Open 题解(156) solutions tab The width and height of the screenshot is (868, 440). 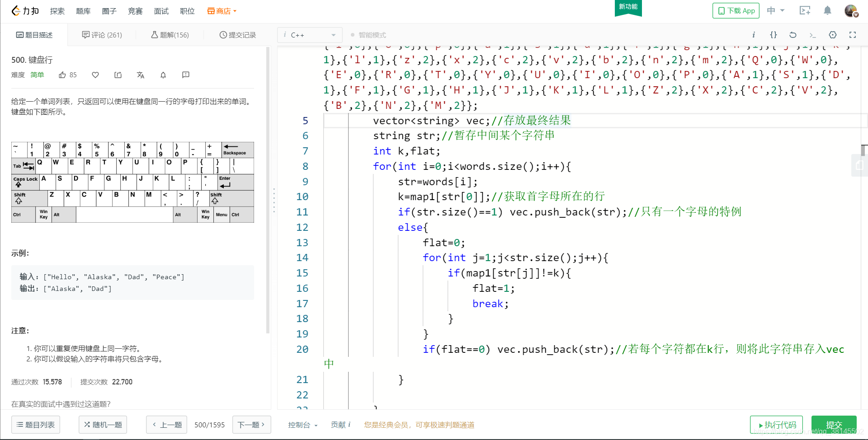point(170,35)
